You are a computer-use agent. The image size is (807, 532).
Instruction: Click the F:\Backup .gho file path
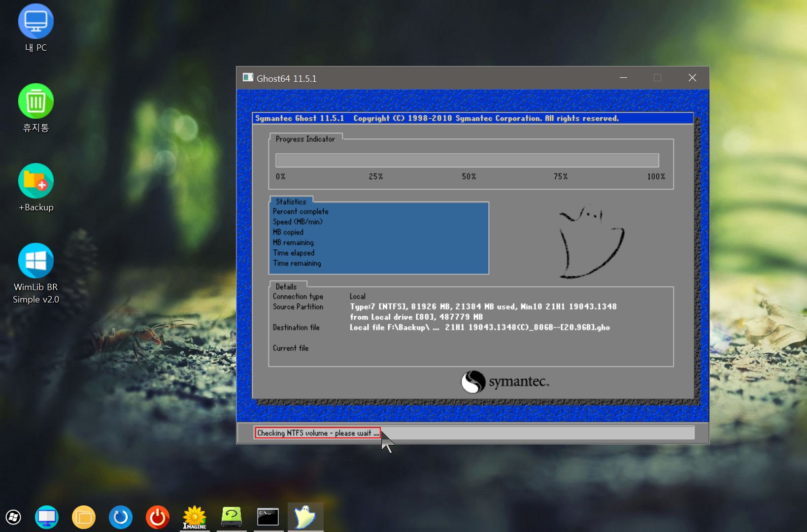[x=480, y=327]
